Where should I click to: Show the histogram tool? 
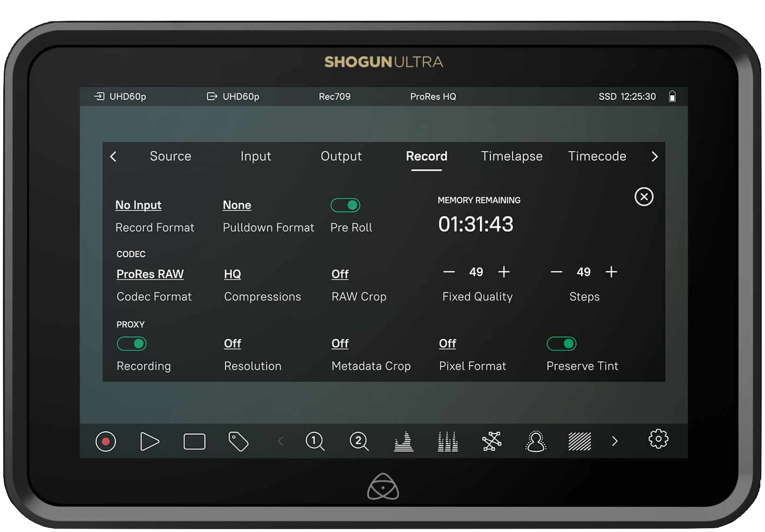404,441
